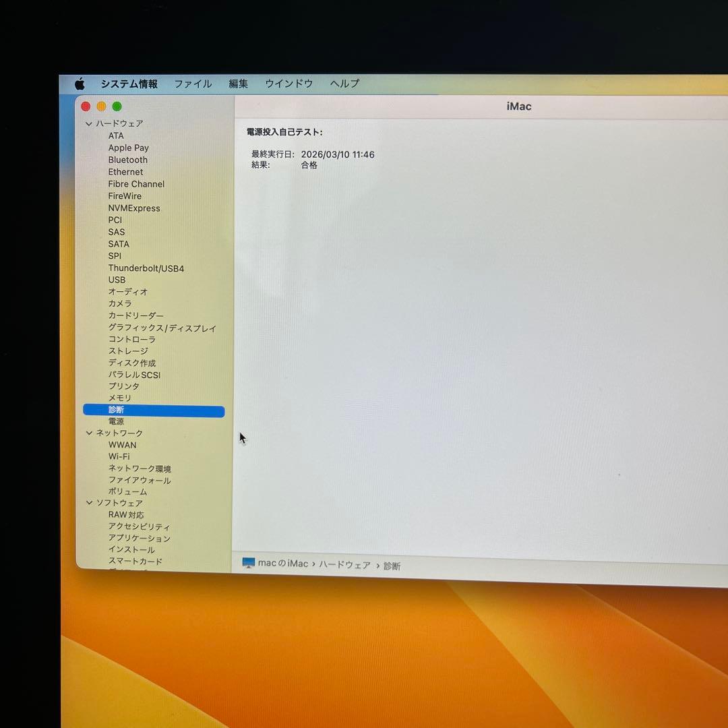The height and width of the screenshot is (728, 728).
Task: Collapse the ハードウェア section
Action: pyautogui.click(x=89, y=124)
